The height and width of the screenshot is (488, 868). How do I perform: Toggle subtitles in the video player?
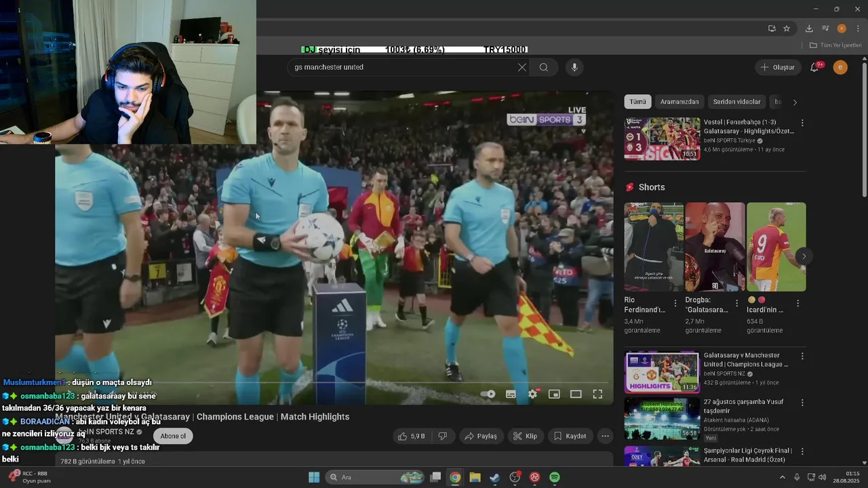tap(511, 394)
